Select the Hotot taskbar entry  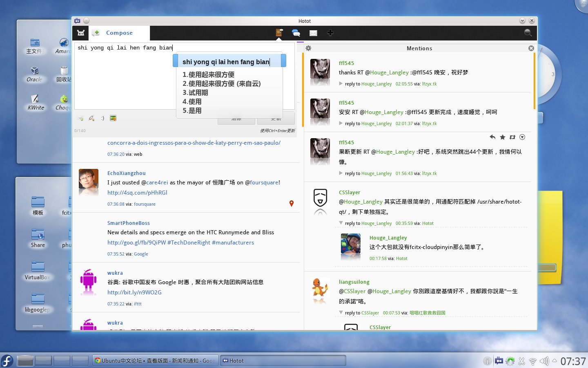click(x=283, y=361)
